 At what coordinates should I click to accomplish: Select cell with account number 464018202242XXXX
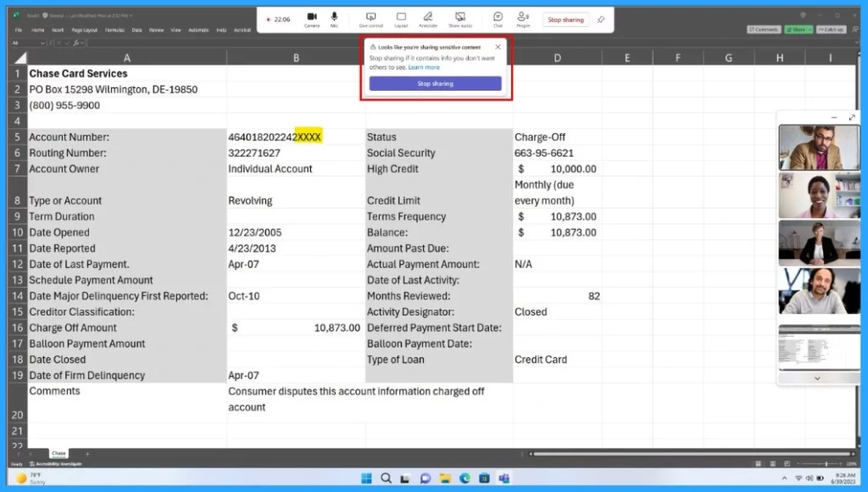coord(296,137)
